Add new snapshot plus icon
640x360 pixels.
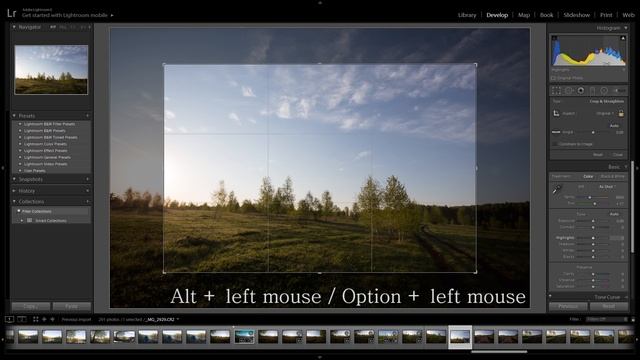(x=87, y=179)
